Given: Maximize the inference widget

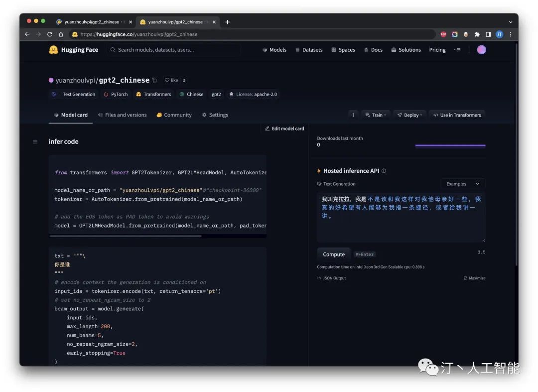Looking at the screenshot, I should [475, 278].
